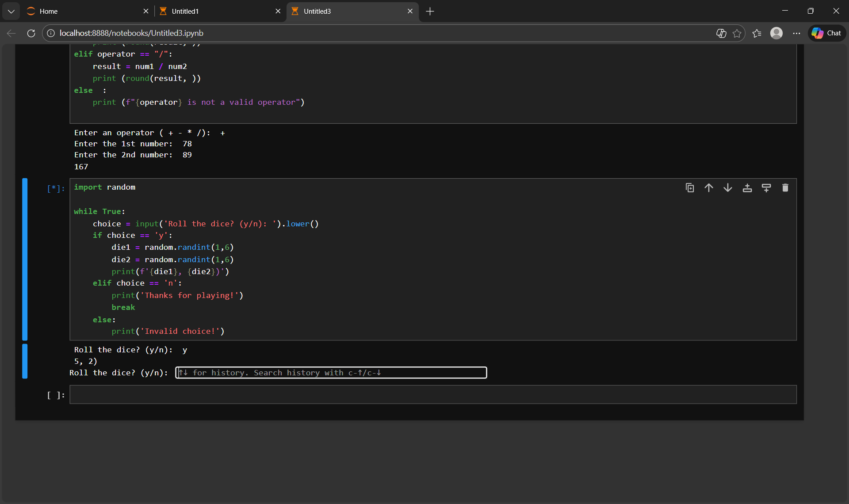
Task: Click the empty code cell at bottom
Action: [x=432, y=394]
